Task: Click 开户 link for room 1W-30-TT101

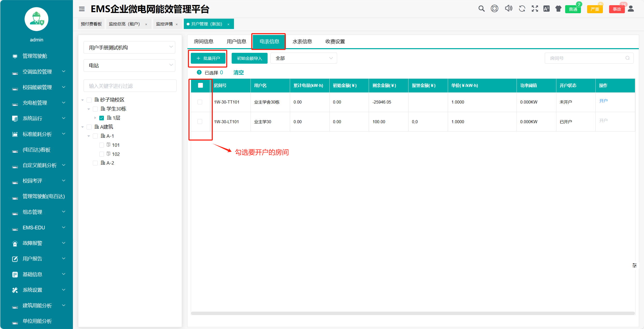Action: 603,101
